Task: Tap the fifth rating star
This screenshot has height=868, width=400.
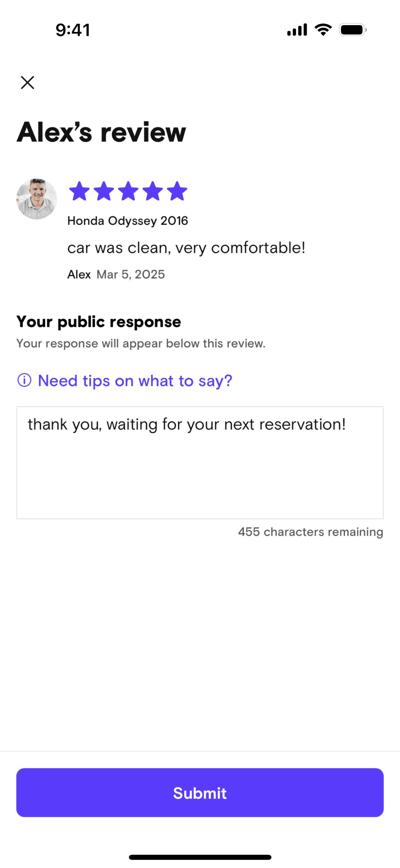Action: pos(177,191)
